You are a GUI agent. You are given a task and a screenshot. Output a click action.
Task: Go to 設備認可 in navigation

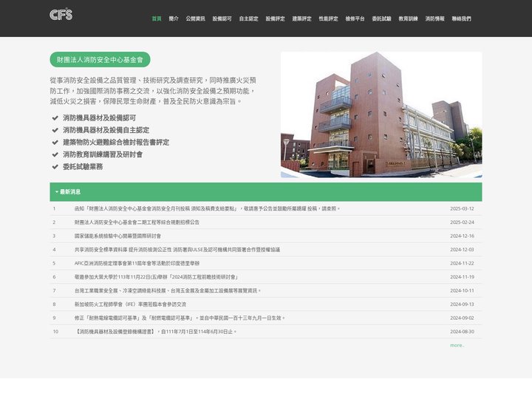click(x=222, y=18)
